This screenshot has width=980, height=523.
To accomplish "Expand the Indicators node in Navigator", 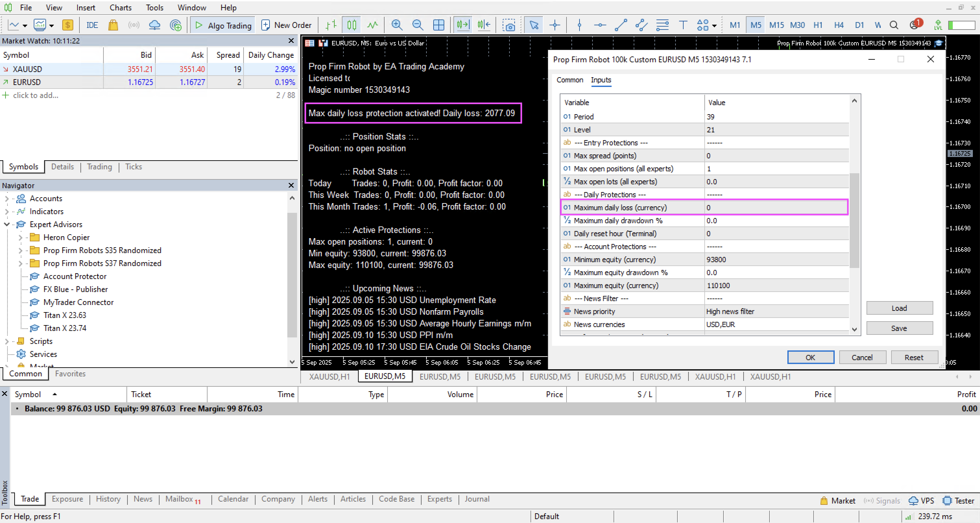I will click(x=6, y=212).
